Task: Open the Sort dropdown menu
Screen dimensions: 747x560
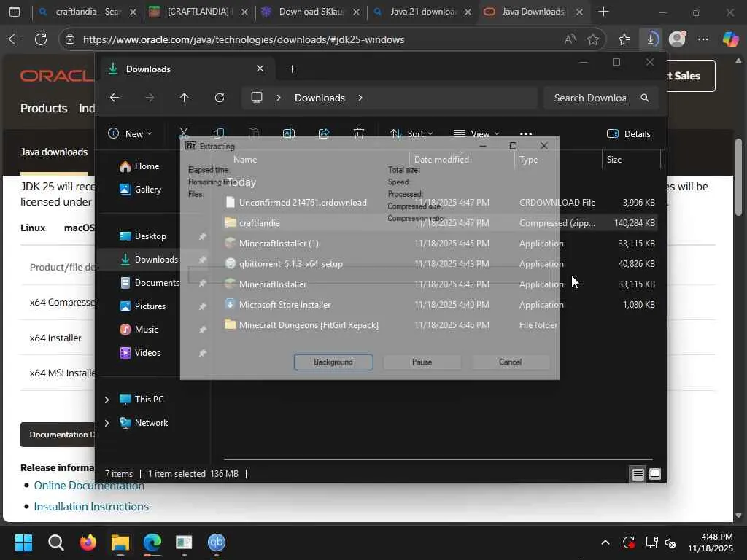Action: (411, 134)
